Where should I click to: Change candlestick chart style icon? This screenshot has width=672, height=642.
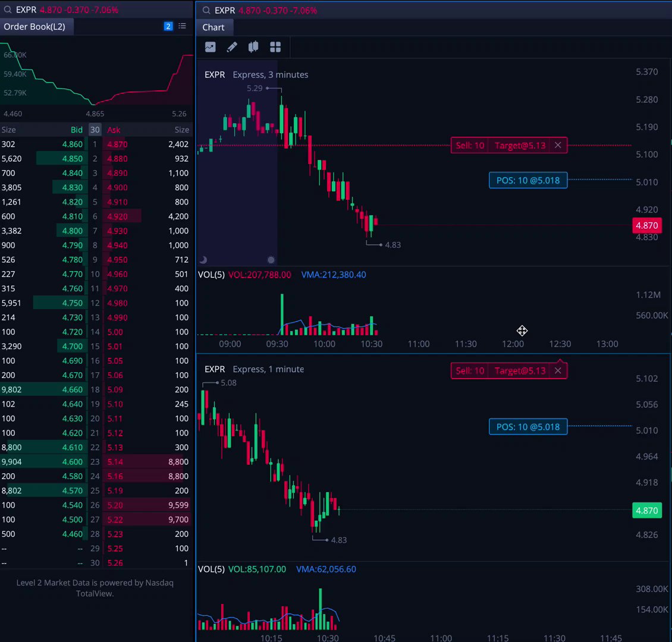(x=253, y=47)
